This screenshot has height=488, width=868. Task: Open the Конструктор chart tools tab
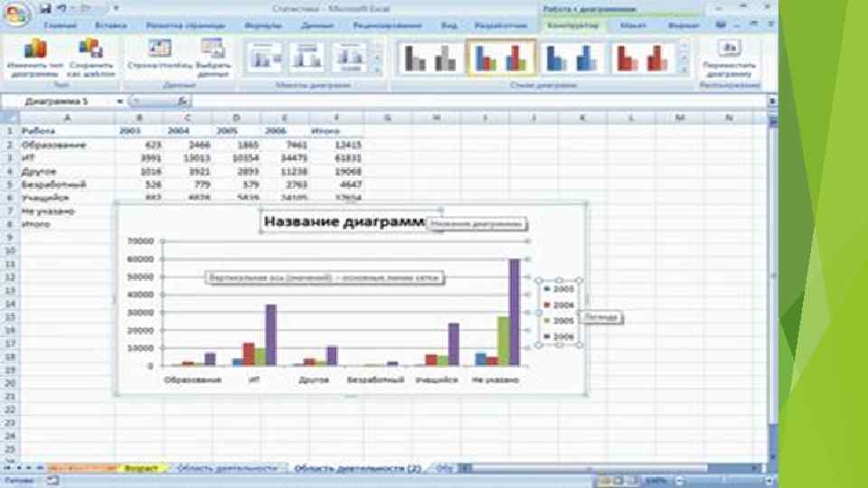pos(572,25)
